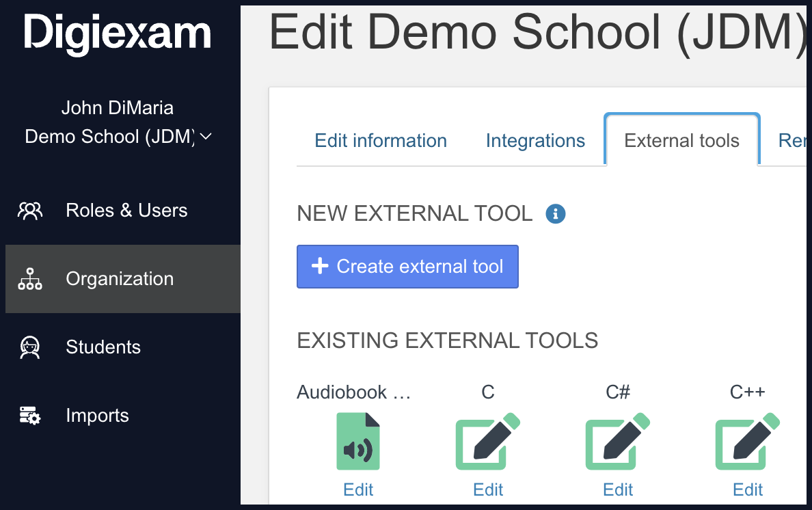
Task: Click the Edit link under C#
Action: [x=618, y=489]
